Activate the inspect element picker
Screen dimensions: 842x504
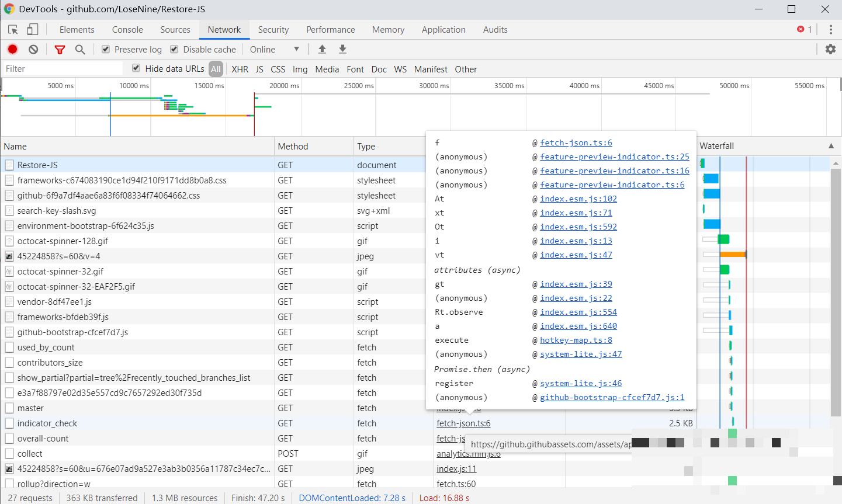(x=13, y=30)
